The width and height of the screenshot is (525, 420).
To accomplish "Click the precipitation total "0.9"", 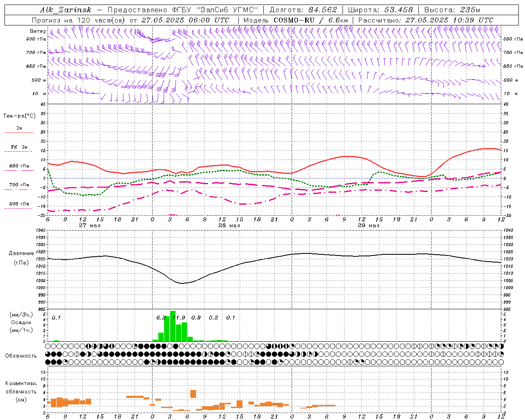I will coord(196,317).
